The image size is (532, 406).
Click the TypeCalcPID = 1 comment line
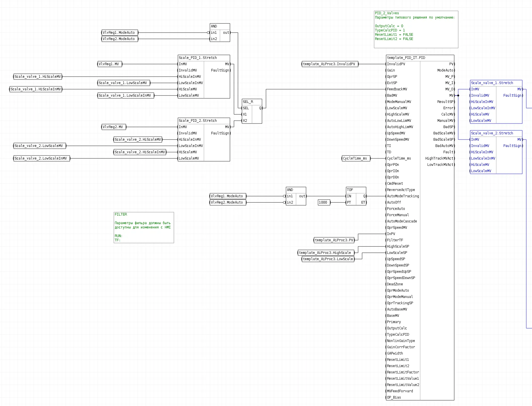(390, 30)
